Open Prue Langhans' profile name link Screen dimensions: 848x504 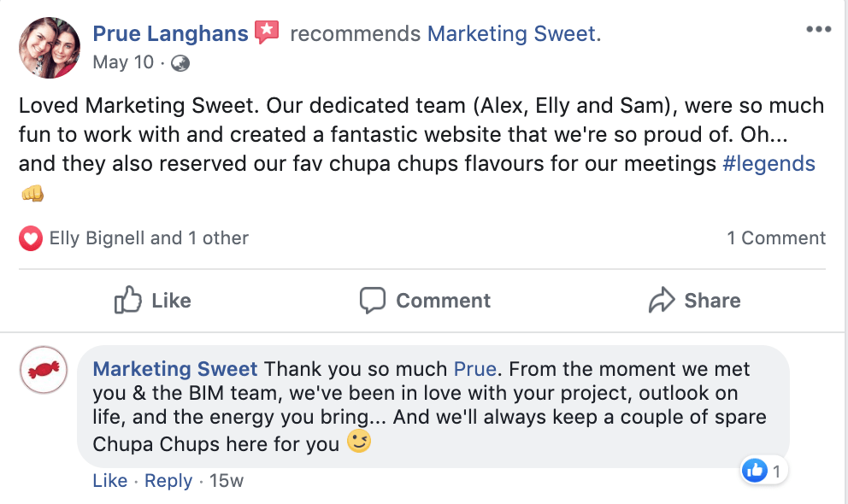tap(170, 34)
